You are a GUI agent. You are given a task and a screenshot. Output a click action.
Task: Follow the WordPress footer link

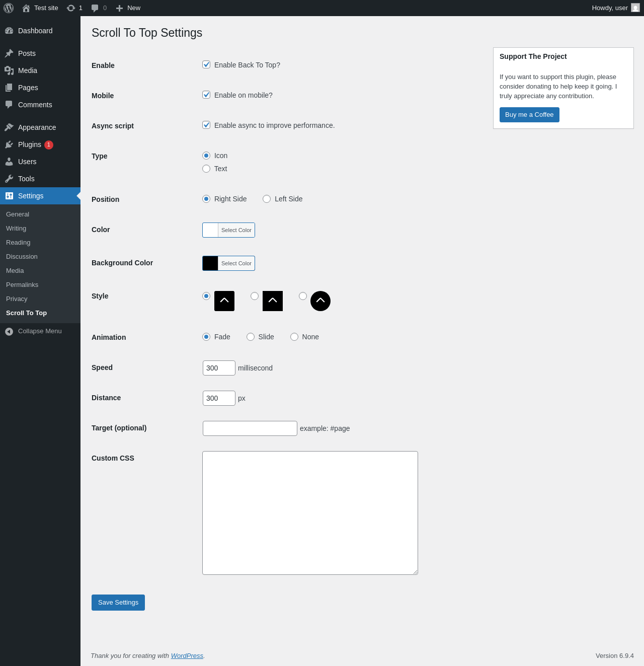(x=187, y=656)
